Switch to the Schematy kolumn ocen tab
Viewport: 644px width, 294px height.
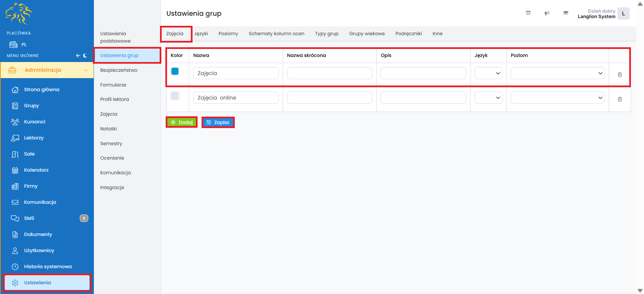coord(276,34)
